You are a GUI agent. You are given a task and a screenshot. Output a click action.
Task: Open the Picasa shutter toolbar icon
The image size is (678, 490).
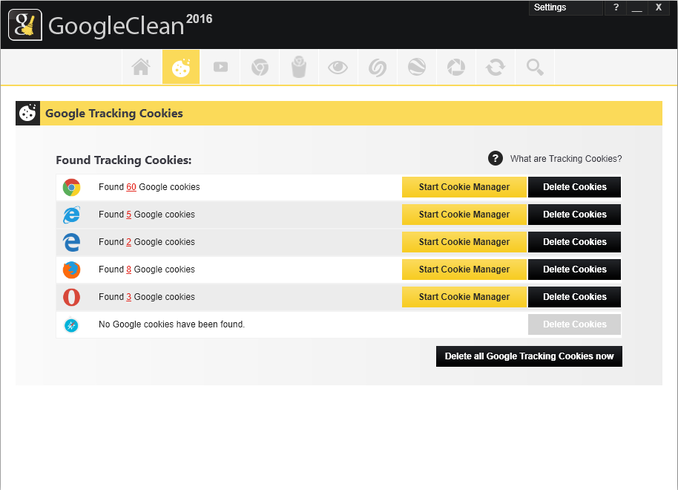click(456, 67)
